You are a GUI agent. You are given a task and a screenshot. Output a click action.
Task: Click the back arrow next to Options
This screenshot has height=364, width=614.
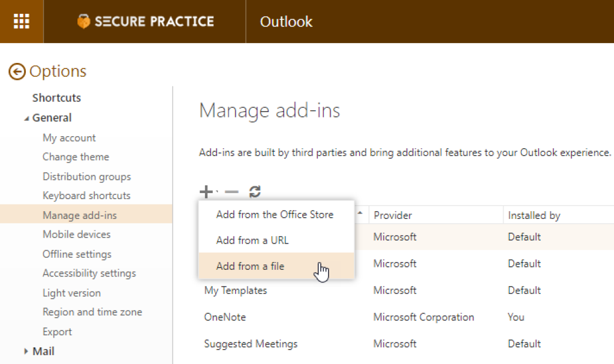point(18,71)
